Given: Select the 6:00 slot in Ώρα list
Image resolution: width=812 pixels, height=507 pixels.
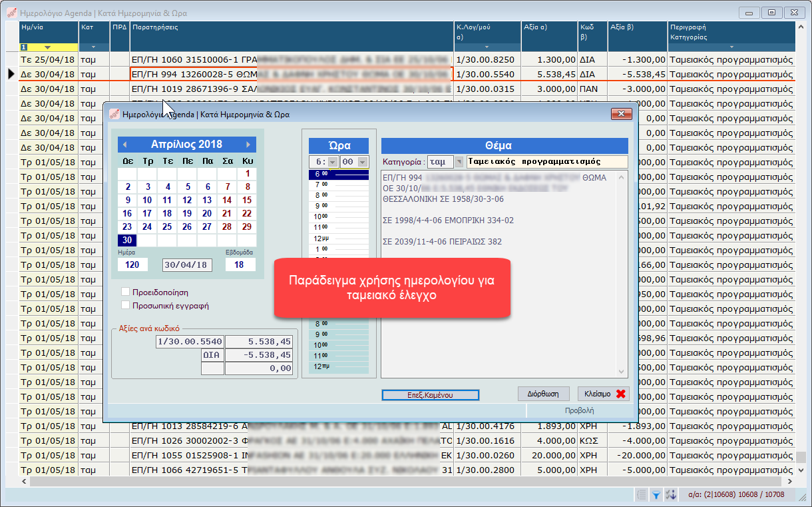Looking at the screenshot, I should click(x=339, y=175).
